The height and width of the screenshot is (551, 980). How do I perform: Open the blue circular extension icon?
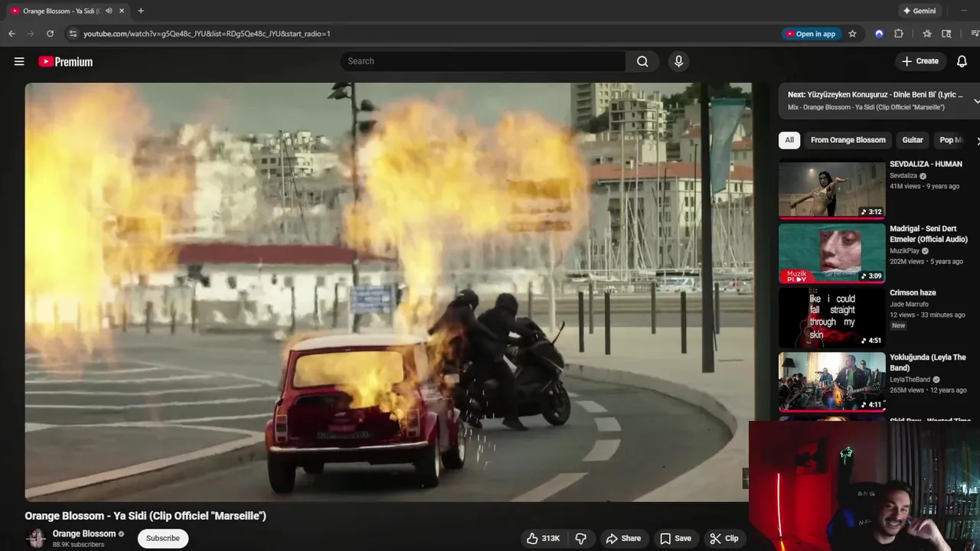[x=879, y=34]
